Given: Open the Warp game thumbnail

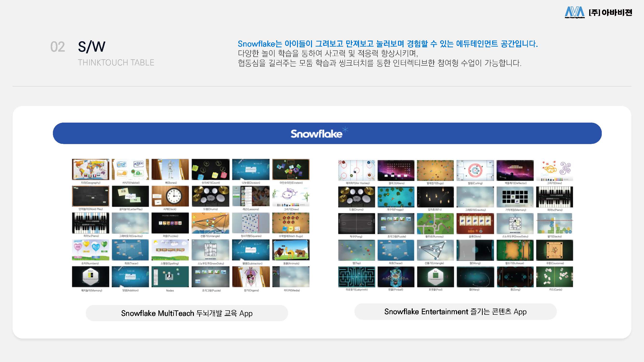Looking at the screenshot, I should [x=475, y=277].
